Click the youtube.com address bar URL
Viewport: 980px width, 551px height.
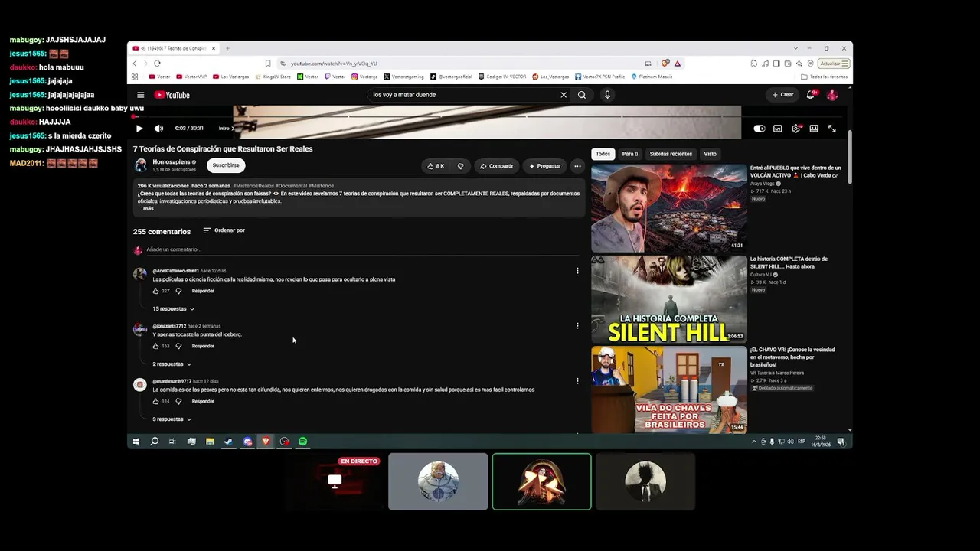[x=334, y=64]
